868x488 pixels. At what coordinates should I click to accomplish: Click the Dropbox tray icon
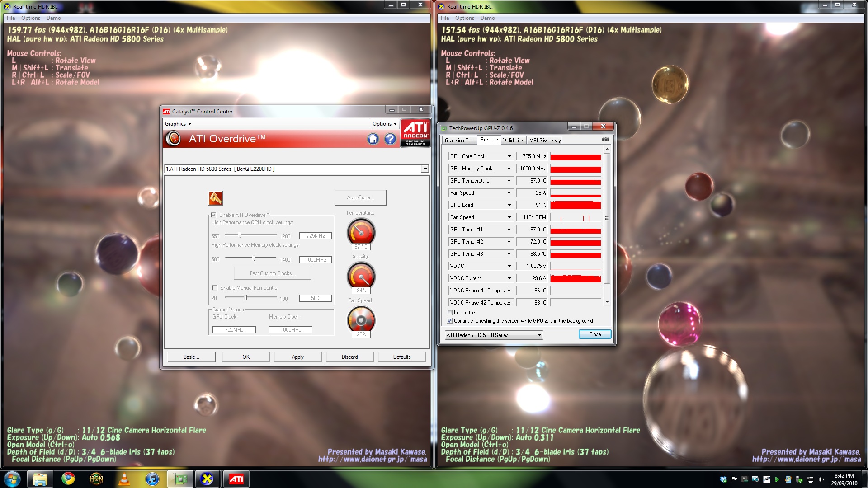(x=723, y=479)
